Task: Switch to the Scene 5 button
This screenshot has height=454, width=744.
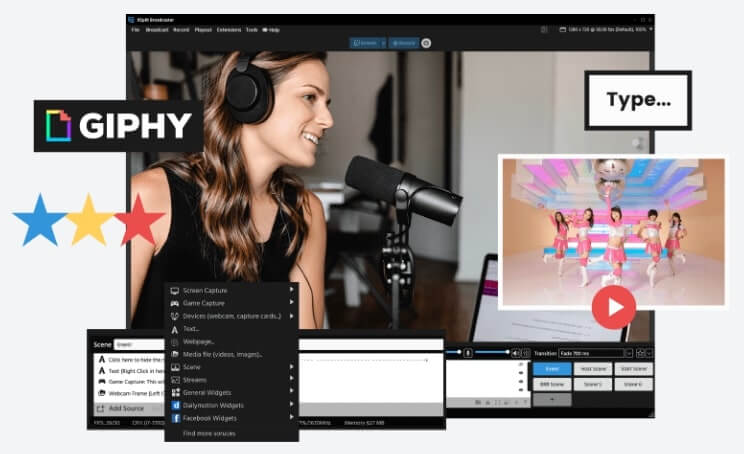Action: point(593,384)
